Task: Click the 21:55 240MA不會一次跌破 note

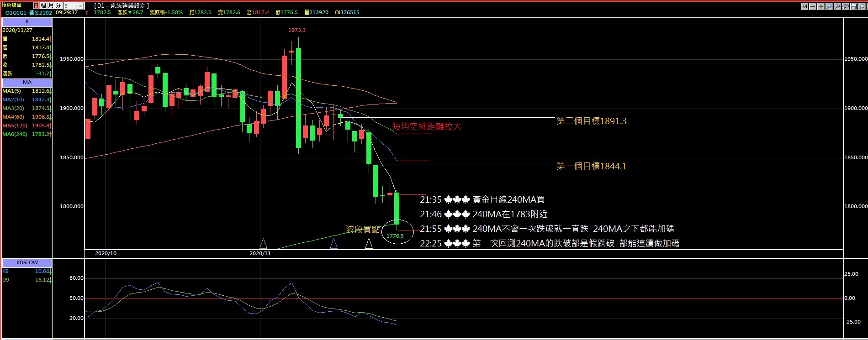Action: point(547,229)
